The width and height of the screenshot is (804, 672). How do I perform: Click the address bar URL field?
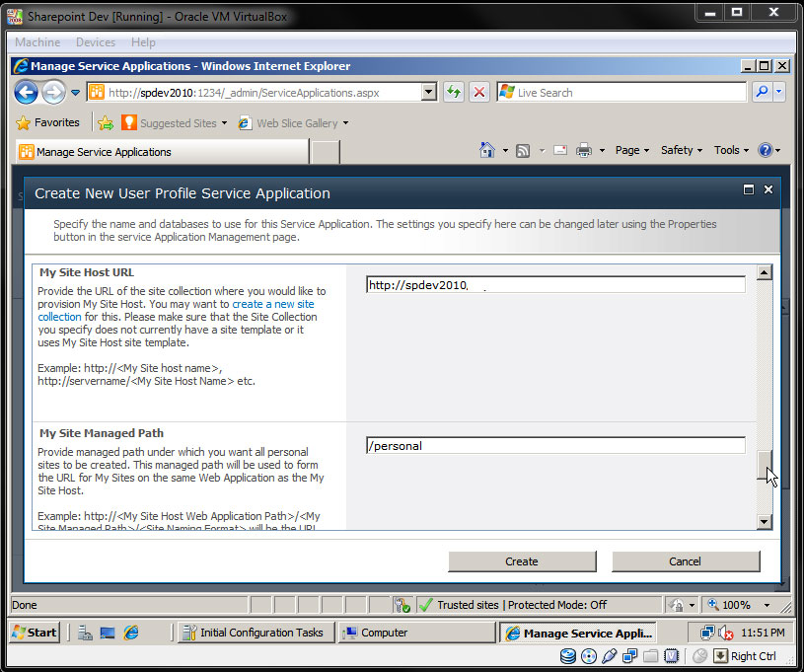254,93
